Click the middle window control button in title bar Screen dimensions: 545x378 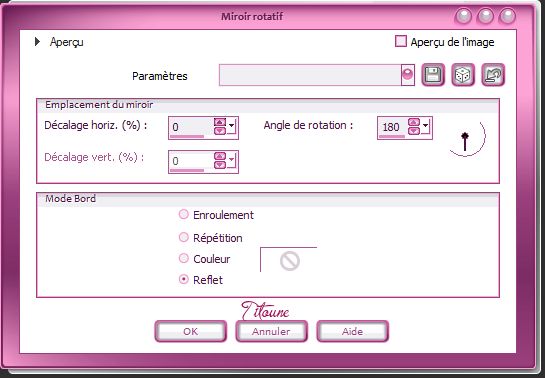click(485, 16)
